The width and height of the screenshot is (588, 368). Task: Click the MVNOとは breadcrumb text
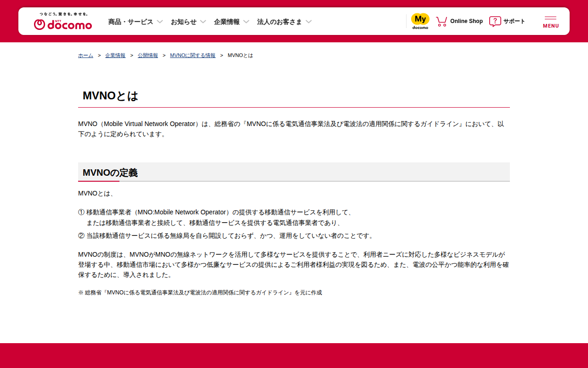[240, 55]
